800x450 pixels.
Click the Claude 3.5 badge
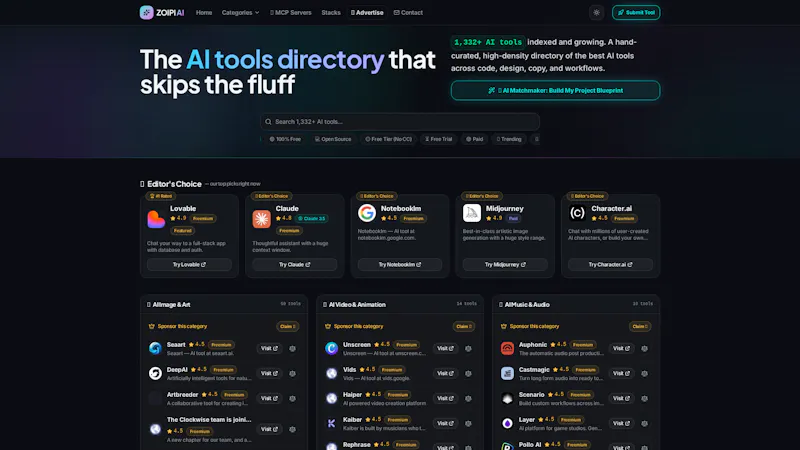pyautogui.click(x=312, y=218)
